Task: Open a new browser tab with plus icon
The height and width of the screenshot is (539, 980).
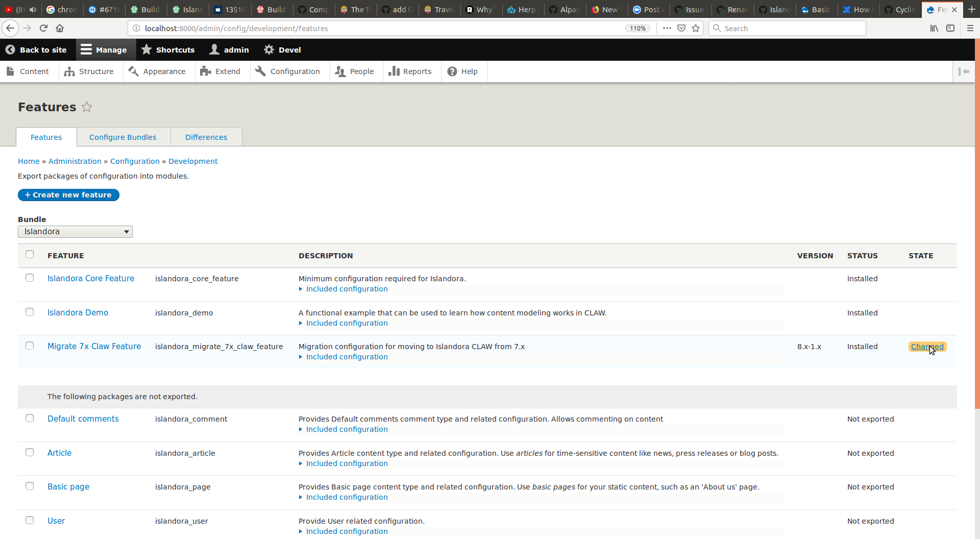Action: click(971, 9)
